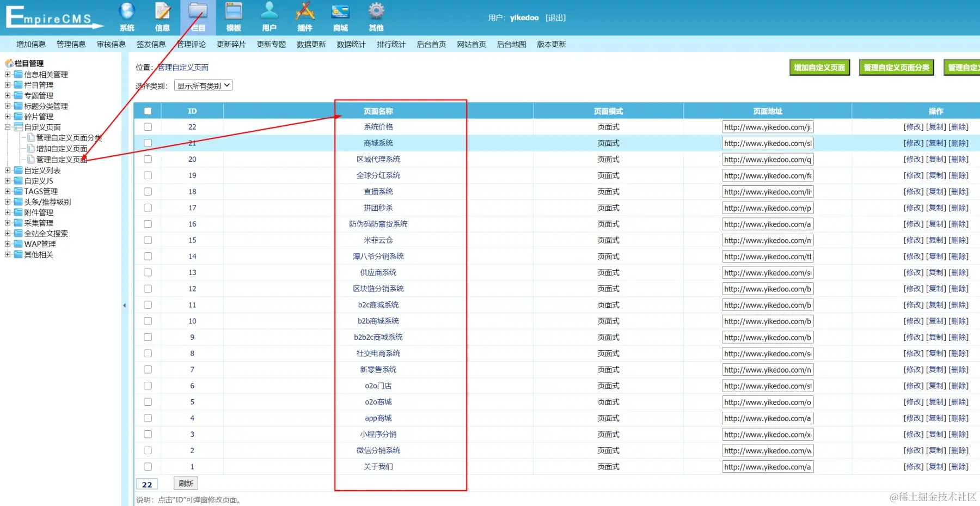Open the 更新碎片 submenu item

pyautogui.click(x=231, y=44)
